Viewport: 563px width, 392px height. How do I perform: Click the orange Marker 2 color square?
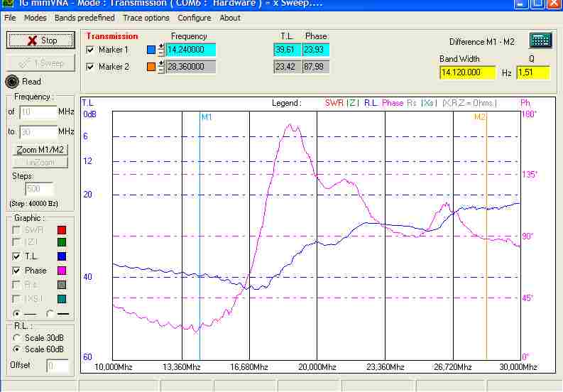151,66
